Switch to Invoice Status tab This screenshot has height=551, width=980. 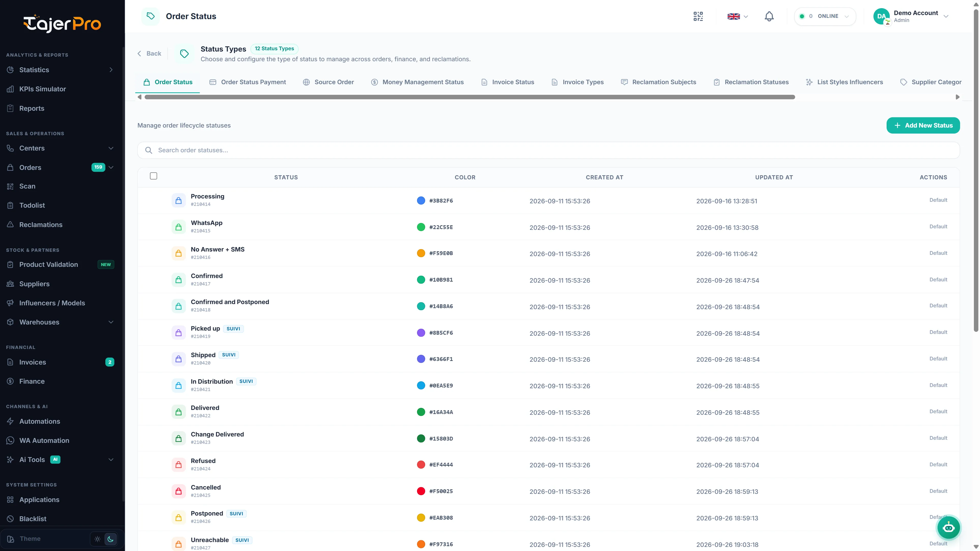pyautogui.click(x=508, y=82)
